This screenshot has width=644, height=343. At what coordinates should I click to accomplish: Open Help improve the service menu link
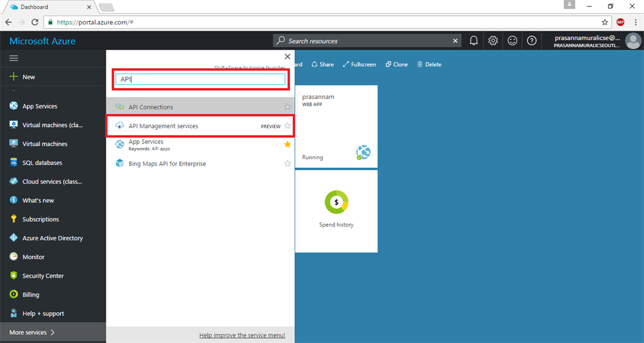coord(242,335)
